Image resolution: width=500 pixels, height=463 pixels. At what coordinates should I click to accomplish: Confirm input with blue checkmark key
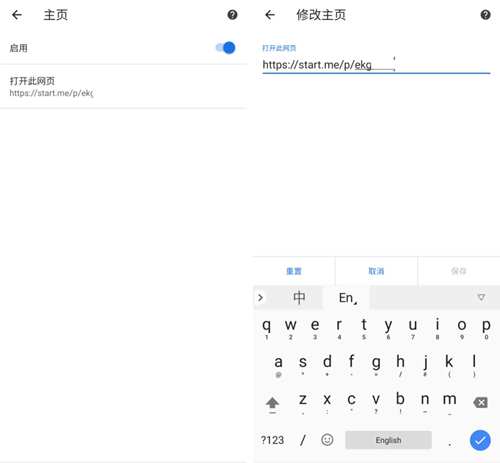tap(480, 440)
